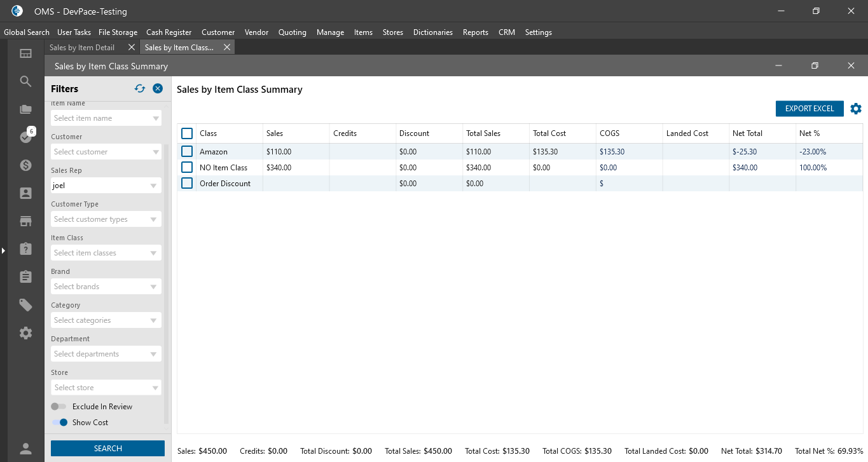
Task: Tick the NO Item Class row checkbox
Action: (x=187, y=168)
